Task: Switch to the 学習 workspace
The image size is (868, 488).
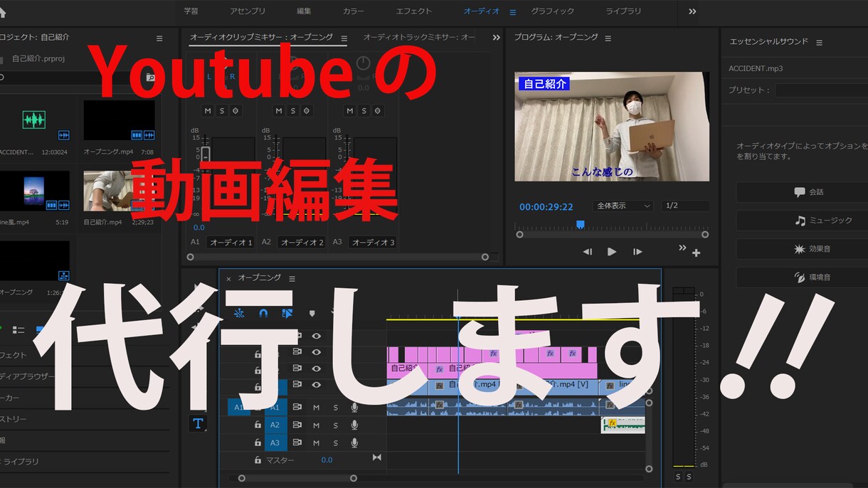Action: pos(191,11)
